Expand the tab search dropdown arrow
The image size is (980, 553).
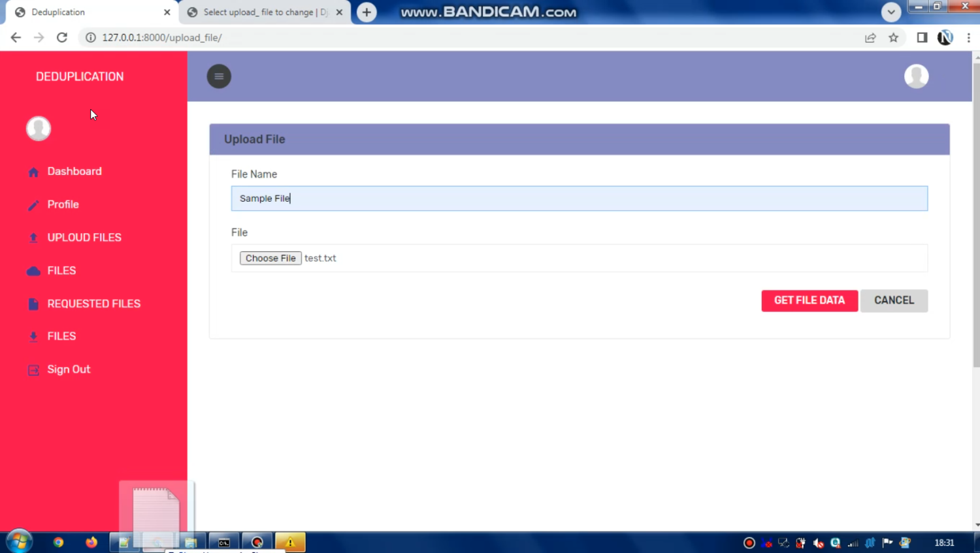coord(890,12)
